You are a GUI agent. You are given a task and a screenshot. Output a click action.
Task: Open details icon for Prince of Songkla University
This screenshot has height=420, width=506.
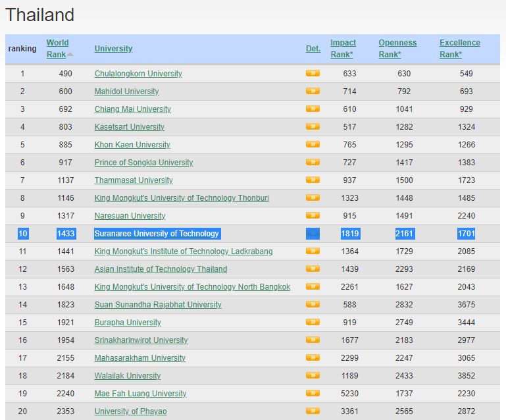tap(313, 162)
